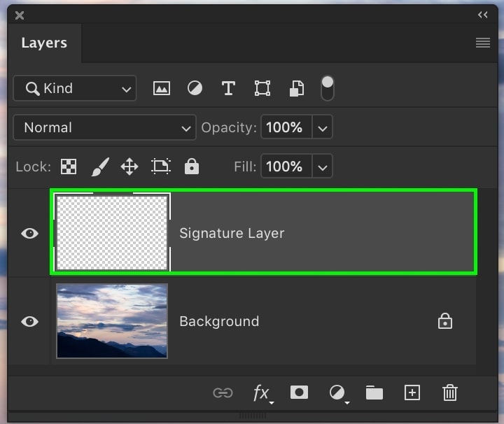504x424 pixels.
Task: Expand the Opacity slider arrow
Action: (322, 127)
